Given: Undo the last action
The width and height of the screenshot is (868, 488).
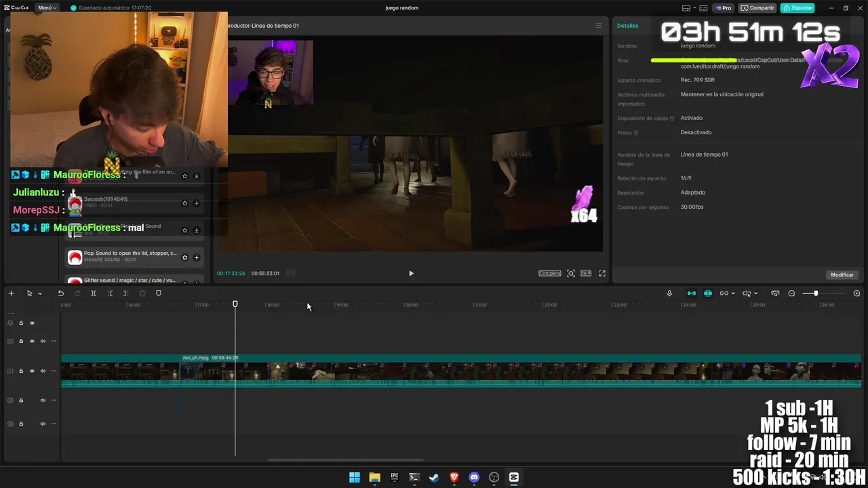Looking at the screenshot, I should coord(60,293).
